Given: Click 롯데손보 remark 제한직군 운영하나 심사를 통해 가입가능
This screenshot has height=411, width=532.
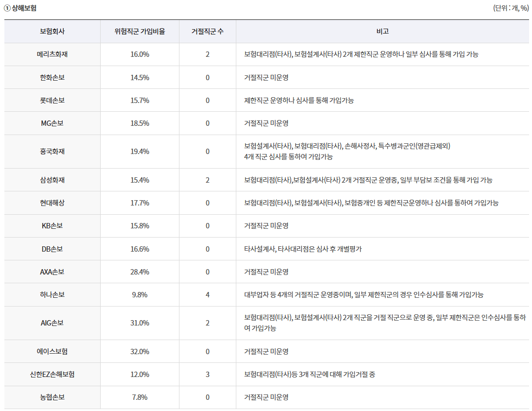Looking at the screenshot, I should point(299,100).
